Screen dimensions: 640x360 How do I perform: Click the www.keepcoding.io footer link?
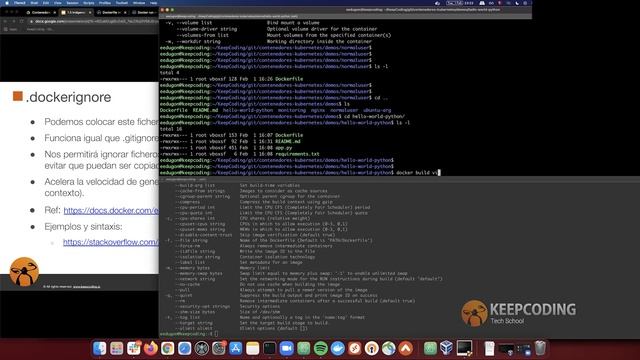click(x=87, y=287)
